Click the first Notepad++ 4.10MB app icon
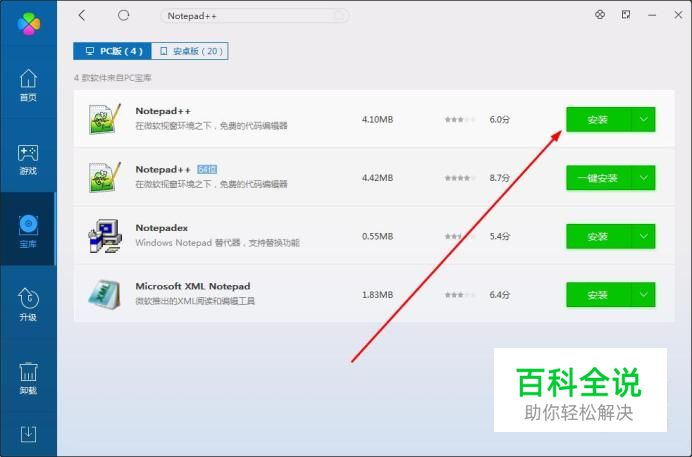Screen dimensions: 692x457 click(x=105, y=119)
